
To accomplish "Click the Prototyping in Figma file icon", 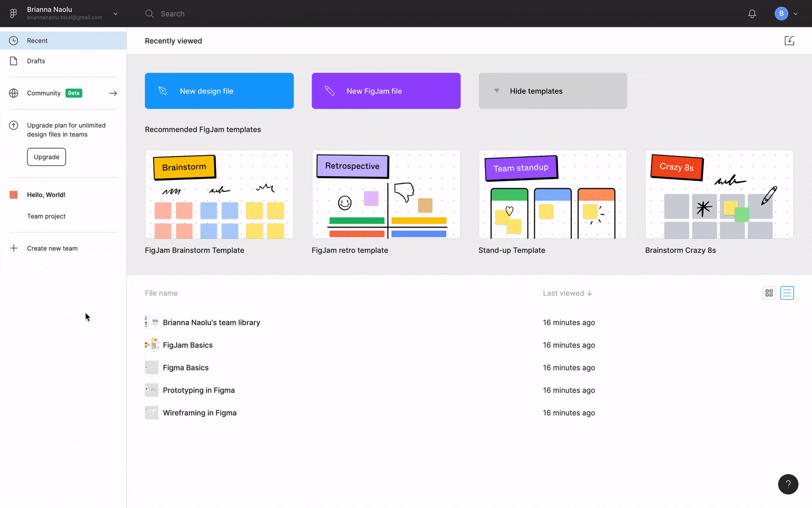I will click(x=152, y=390).
